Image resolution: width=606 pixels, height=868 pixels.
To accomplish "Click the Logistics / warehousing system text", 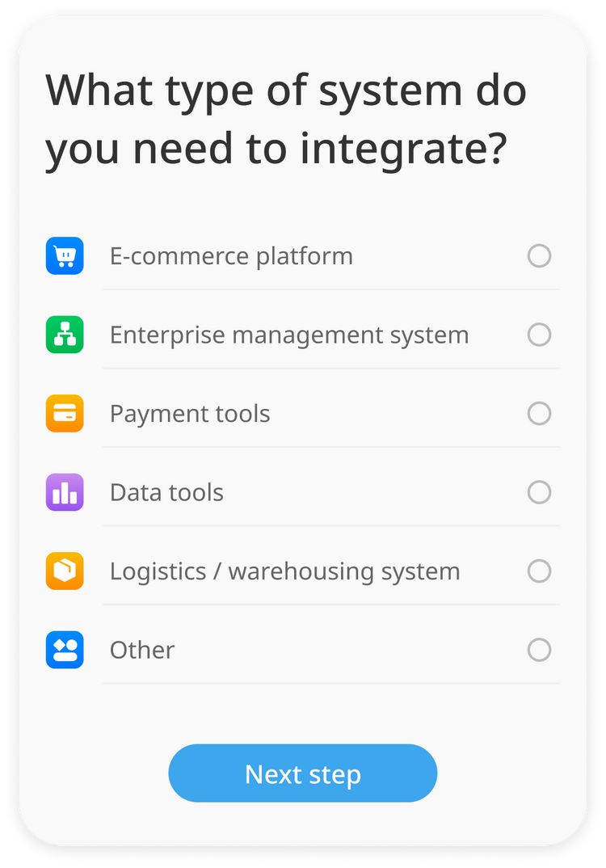I will click(284, 571).
